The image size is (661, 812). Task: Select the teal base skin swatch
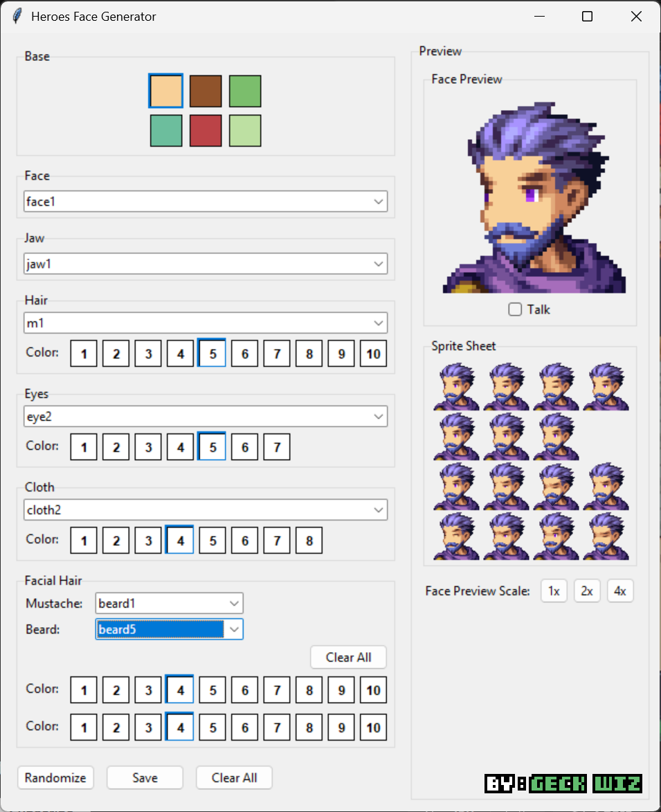point(165,131)
